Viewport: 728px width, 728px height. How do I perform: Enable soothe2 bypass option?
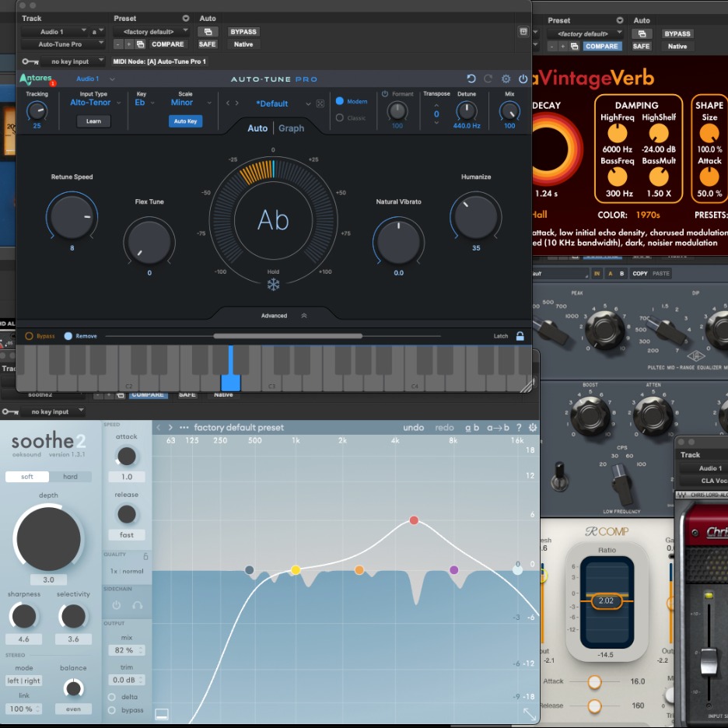point(111,710)
